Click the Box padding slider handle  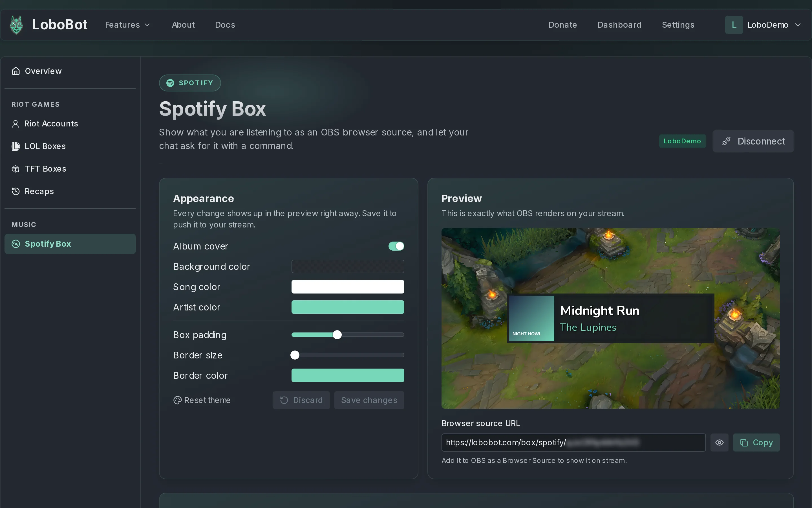pos(337,335)
